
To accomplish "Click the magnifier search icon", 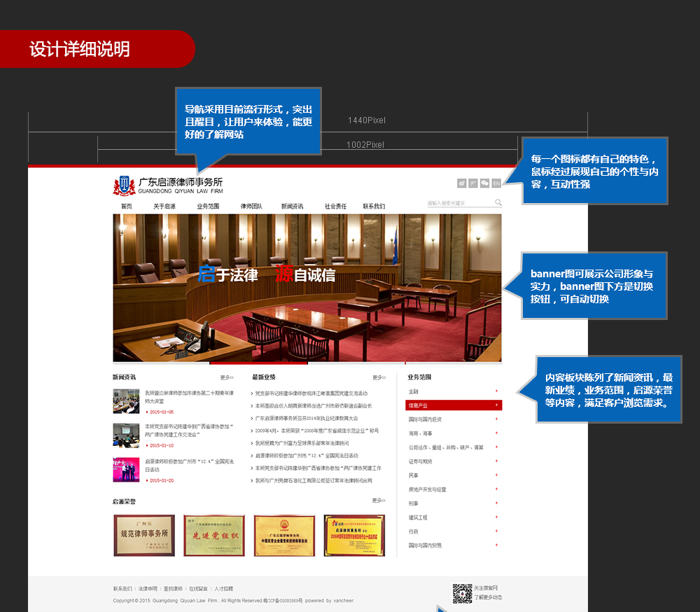I will click(x=498, y=202).
